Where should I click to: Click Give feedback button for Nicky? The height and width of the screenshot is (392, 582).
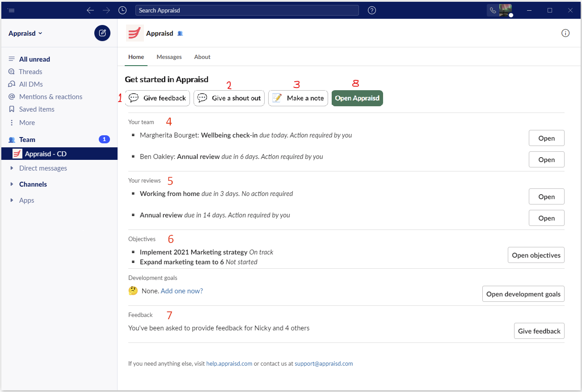pos(539,331)
